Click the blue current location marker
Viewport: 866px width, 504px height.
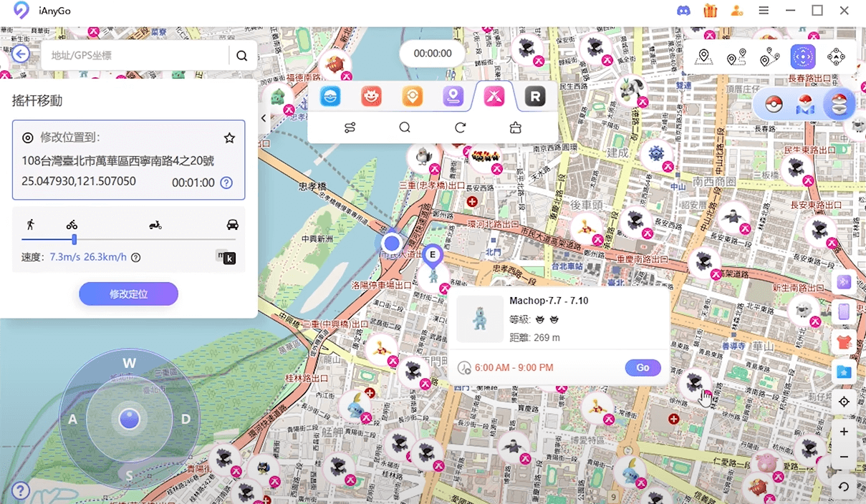click(x=391, y=243)
